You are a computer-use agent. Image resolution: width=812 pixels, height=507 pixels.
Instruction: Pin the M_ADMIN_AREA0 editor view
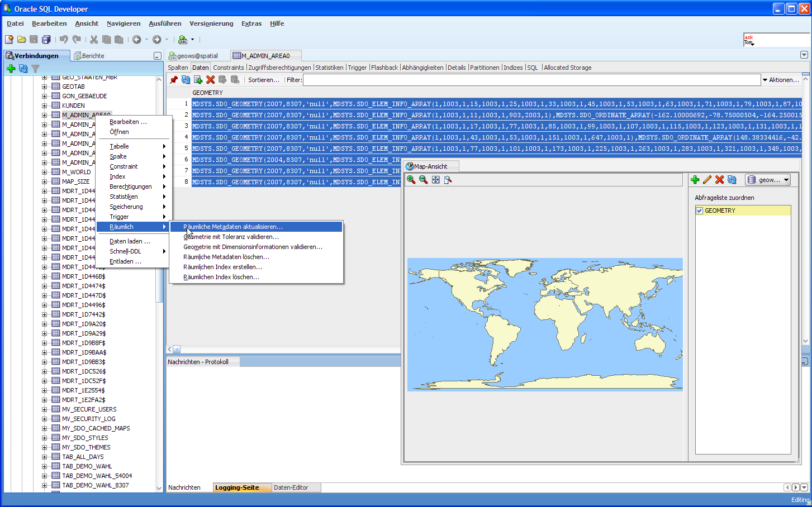pos(174,80)
